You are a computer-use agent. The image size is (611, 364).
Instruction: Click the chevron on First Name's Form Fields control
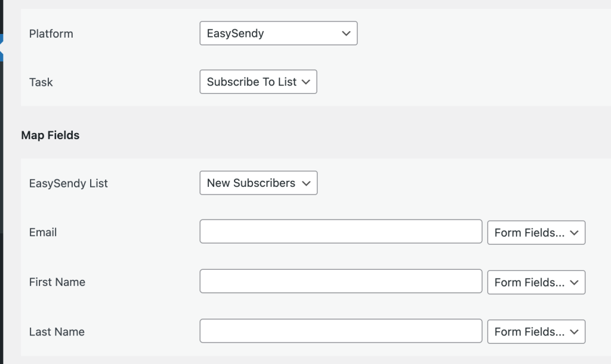(x=574, y=282)
